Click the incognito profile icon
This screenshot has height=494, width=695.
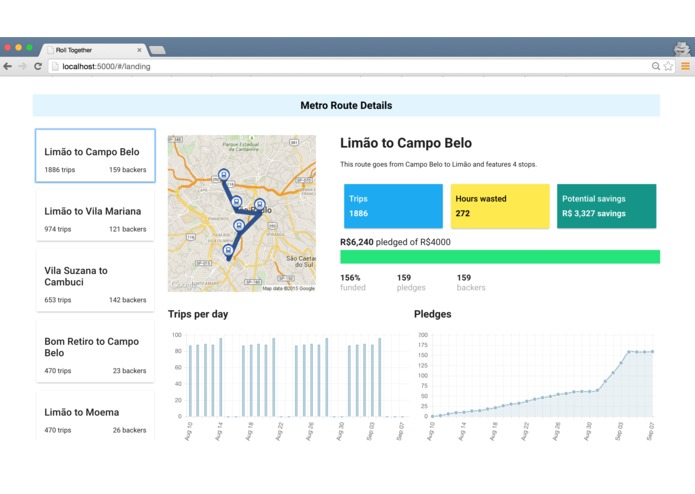point(681,49)
